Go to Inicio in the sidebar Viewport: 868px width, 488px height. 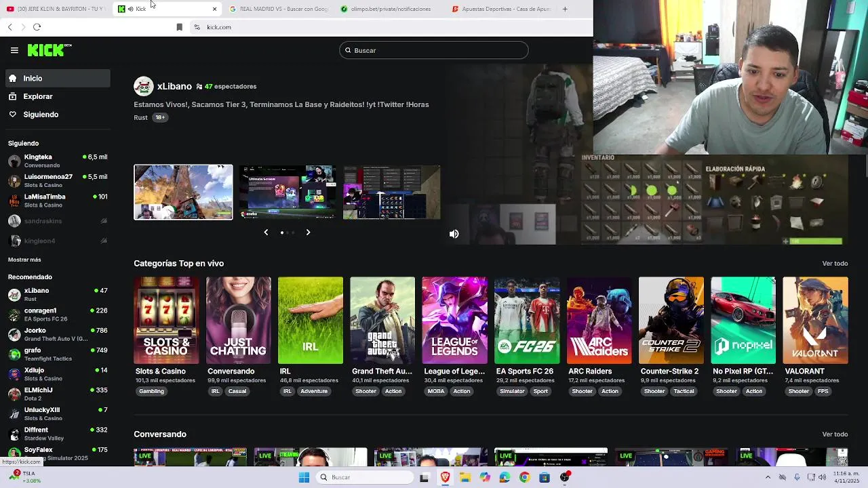[58, 78]
